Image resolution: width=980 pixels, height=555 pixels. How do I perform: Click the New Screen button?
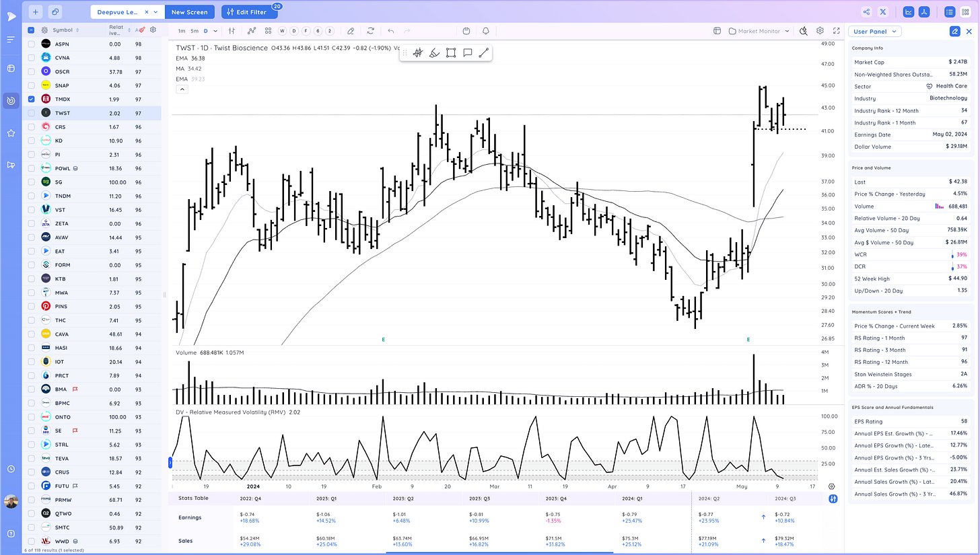tap(190, 12)
